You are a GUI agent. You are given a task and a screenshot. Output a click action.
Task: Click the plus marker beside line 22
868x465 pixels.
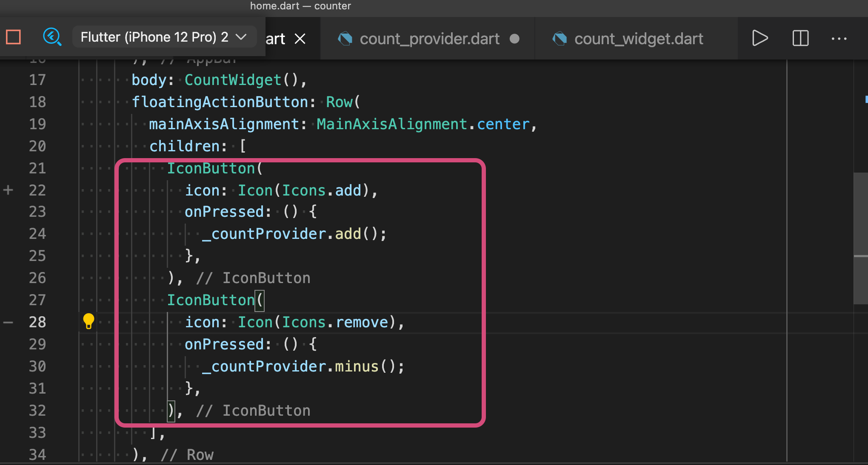coord(8,190)
